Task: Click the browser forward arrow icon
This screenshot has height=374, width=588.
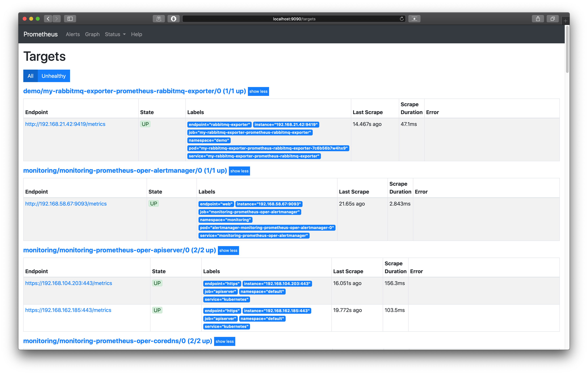Action: click(57, 19)
